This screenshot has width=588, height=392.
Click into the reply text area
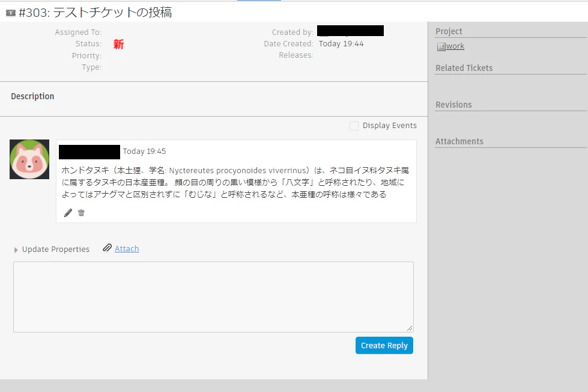pyautogui.click(x=213, y=297)
